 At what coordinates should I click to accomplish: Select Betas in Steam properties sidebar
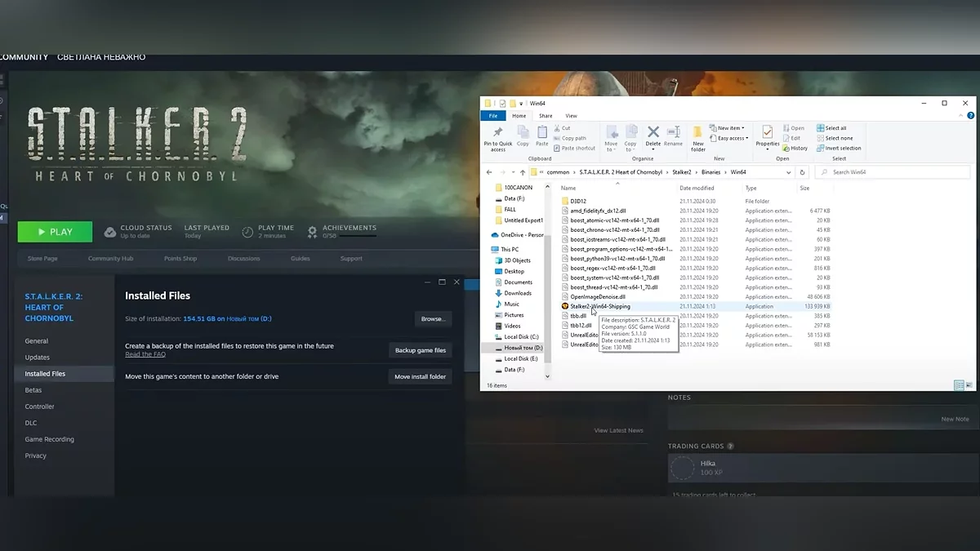point(33,390)
